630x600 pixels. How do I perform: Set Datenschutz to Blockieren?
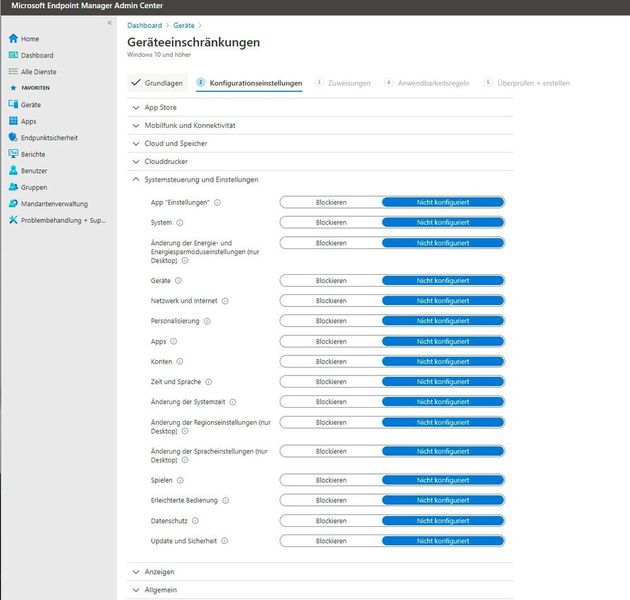click(331, 521)
